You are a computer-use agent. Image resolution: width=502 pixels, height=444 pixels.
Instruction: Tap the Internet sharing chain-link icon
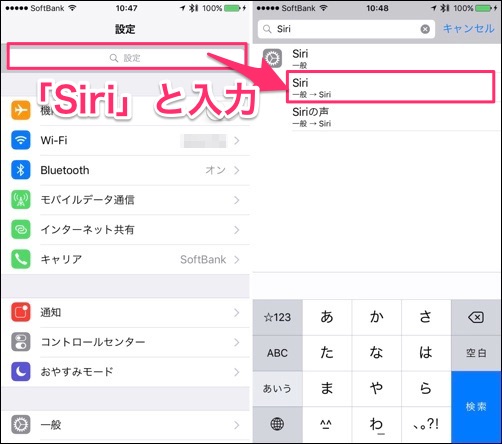(x=21, y=229)
